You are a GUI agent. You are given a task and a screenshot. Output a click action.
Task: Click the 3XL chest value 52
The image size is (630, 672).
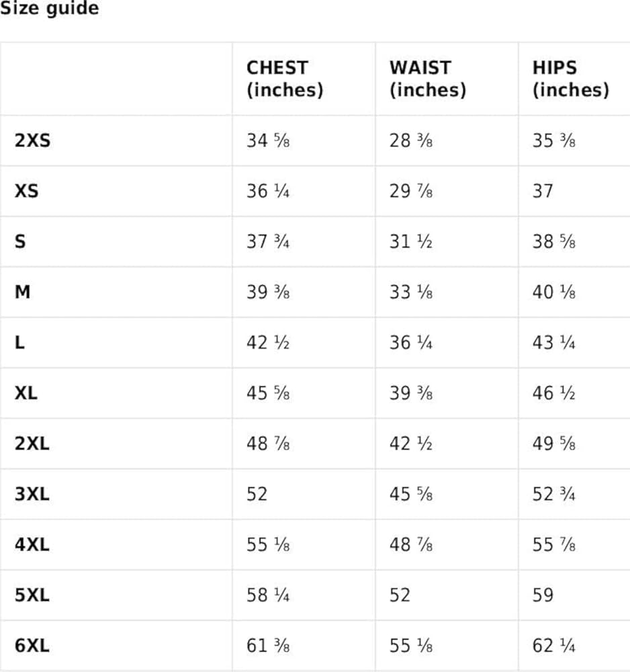257,494
